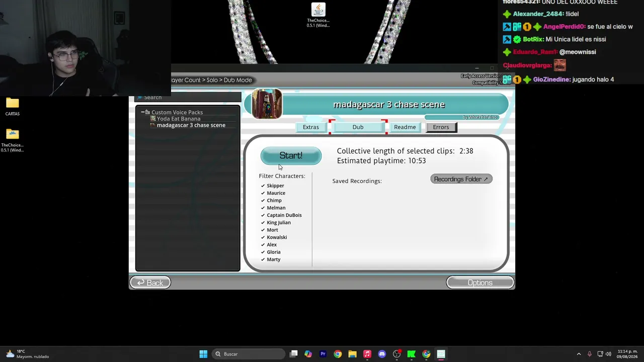Open Adobe Premiere Pro from taskbar

click(x=323, y=354)
